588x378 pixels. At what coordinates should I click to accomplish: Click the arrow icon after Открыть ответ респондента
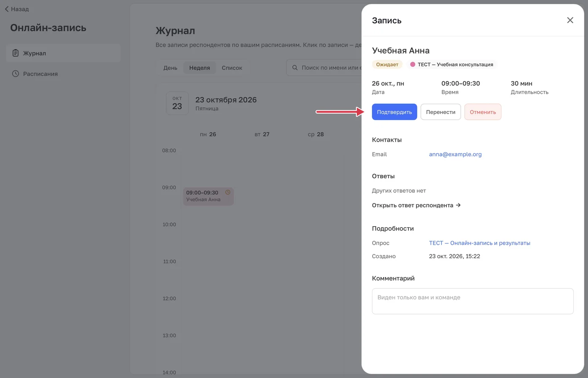(x=458, y=205)
